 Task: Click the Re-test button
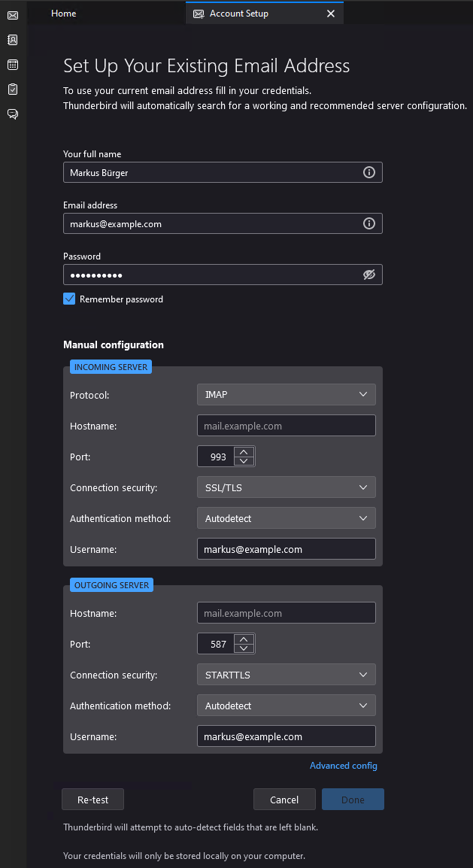(x=92, y=800)
